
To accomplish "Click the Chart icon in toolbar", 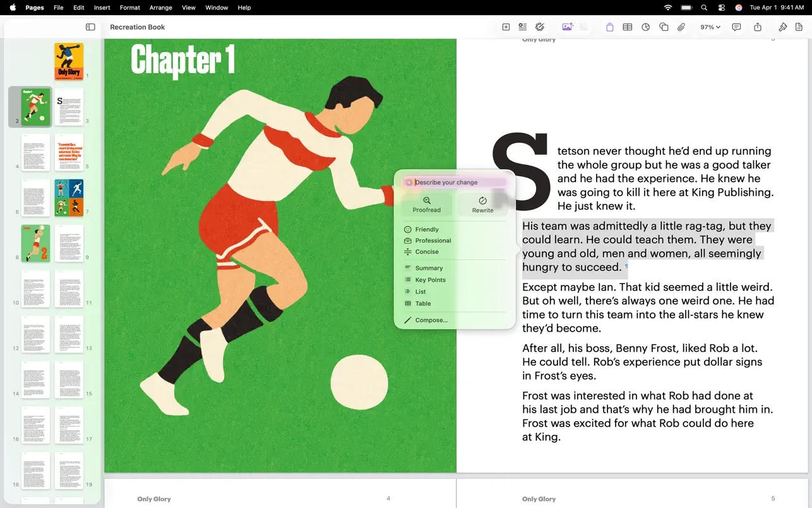I will point(645,27).
